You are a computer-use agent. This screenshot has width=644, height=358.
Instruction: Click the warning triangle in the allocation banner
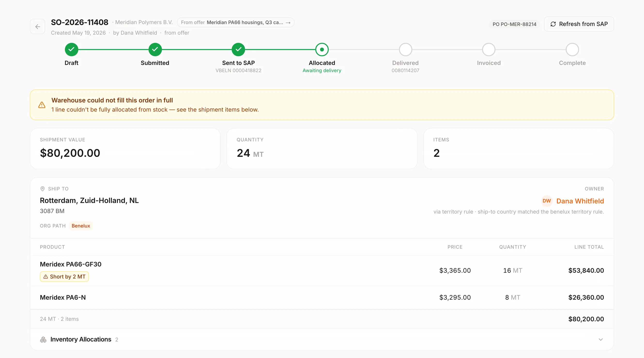(x=42, y=105)
